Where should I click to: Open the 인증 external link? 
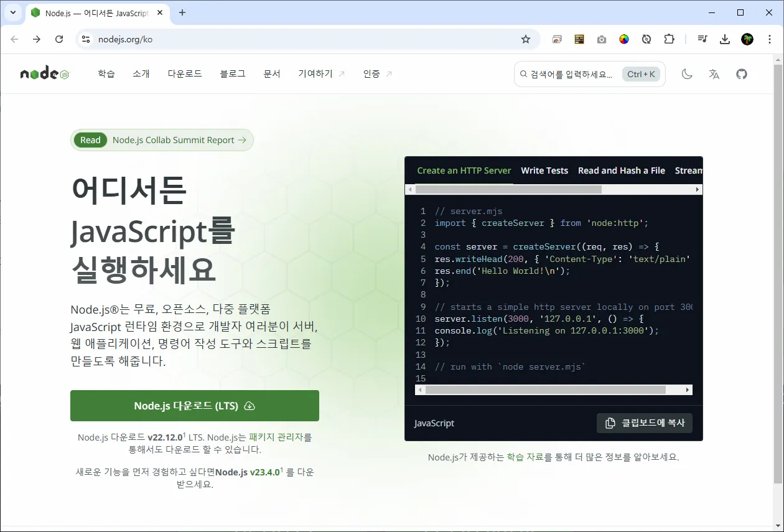tap(378, 74)
